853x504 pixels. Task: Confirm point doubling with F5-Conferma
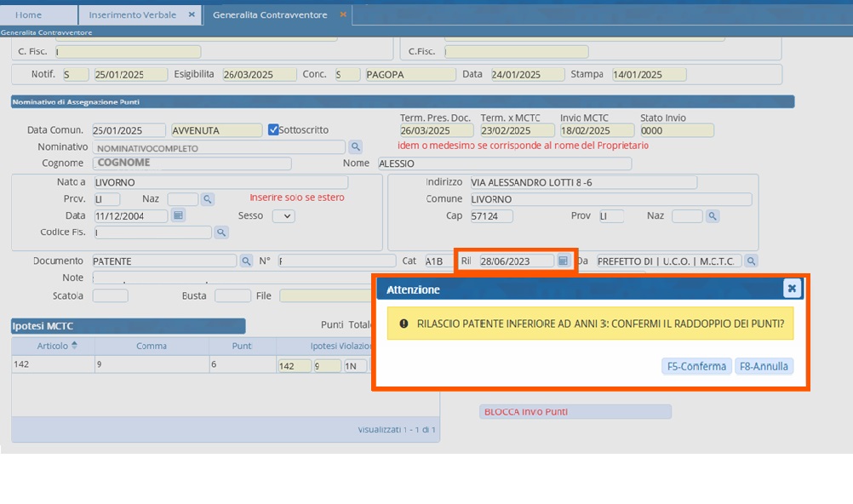tap(696, 366)
